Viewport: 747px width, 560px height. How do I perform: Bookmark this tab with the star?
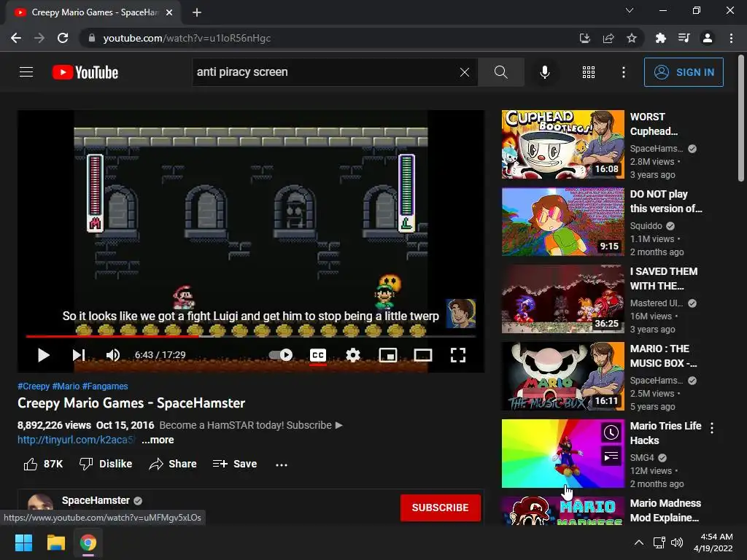click(x=632, y=38)
